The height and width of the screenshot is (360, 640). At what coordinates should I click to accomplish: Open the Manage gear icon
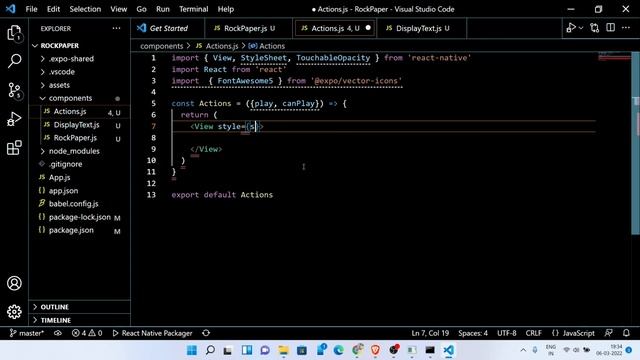pyautogui.click(x=14, y=312)
